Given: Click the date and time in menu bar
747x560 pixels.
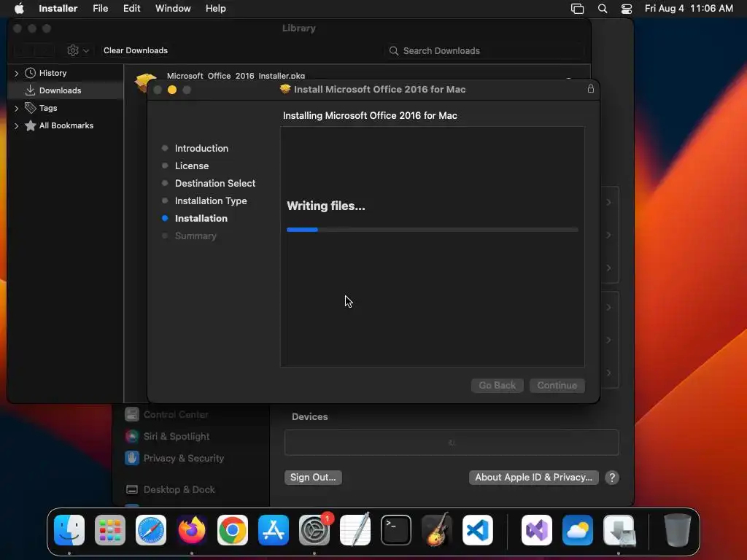Looking at the screenshot, I should coord(689,9).
